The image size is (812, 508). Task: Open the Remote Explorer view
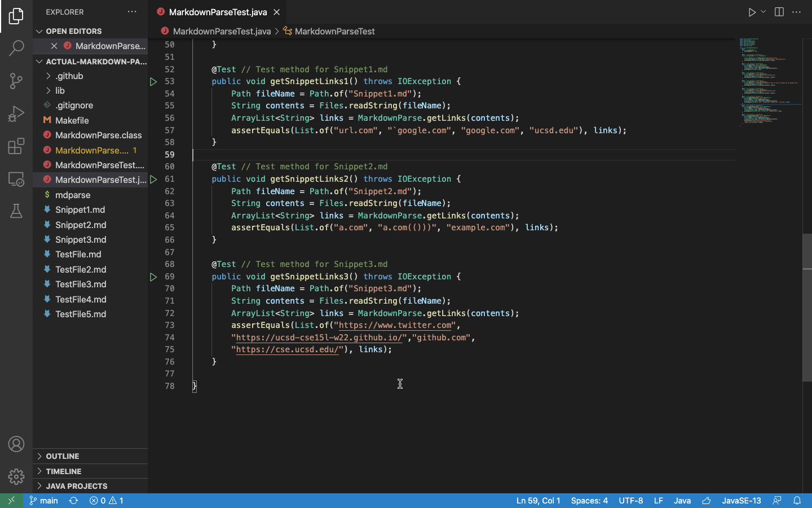click(x=16, y=179)
